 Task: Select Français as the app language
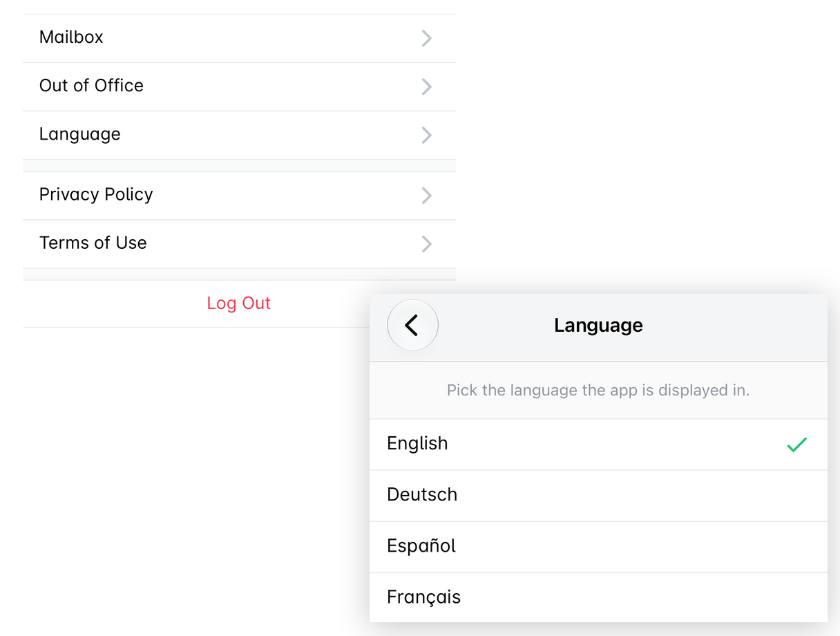click(x=598, y=597)
